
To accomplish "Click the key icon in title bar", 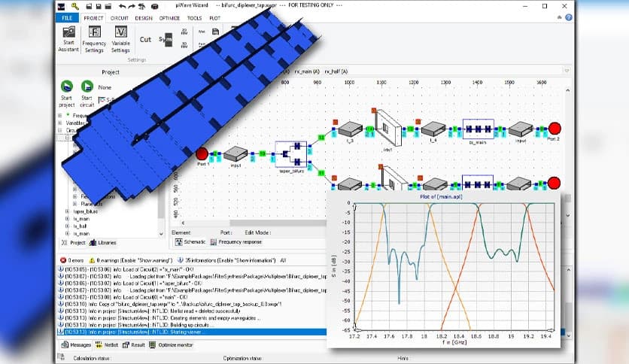I will pyautogui.click(x=75, y=6).
